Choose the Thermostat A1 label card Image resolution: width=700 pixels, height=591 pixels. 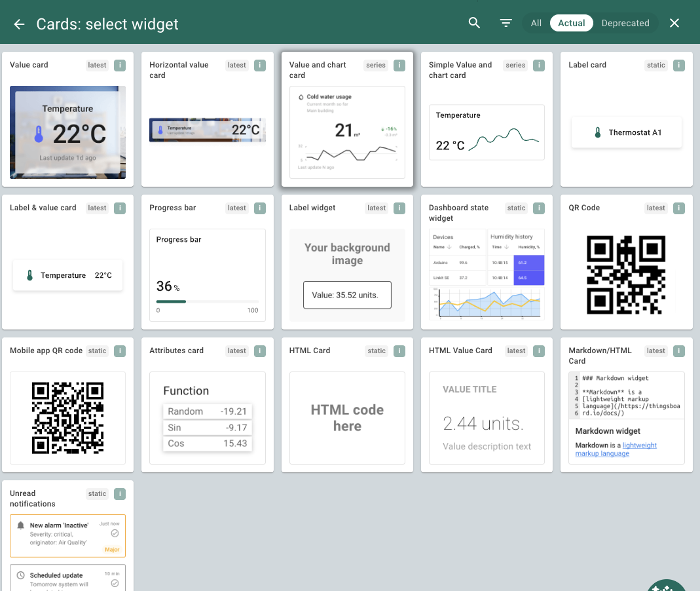(x=627, y=132)
